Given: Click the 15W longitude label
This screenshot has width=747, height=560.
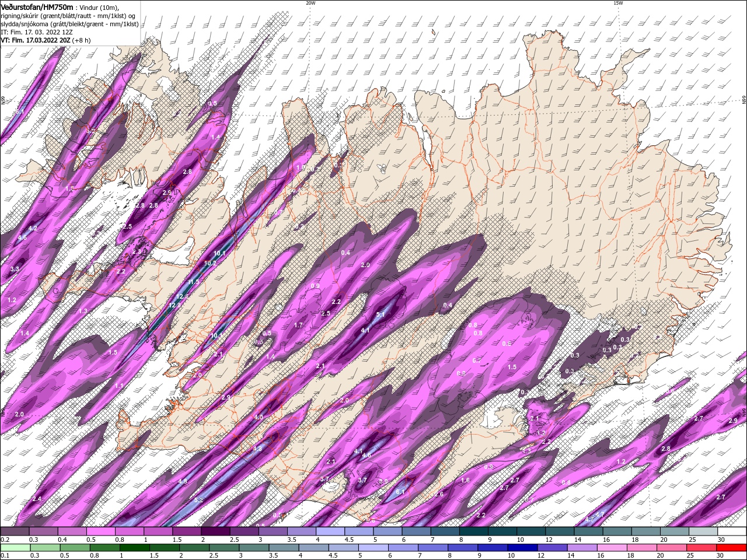Looking at the screenshot, I should (618, 3).
